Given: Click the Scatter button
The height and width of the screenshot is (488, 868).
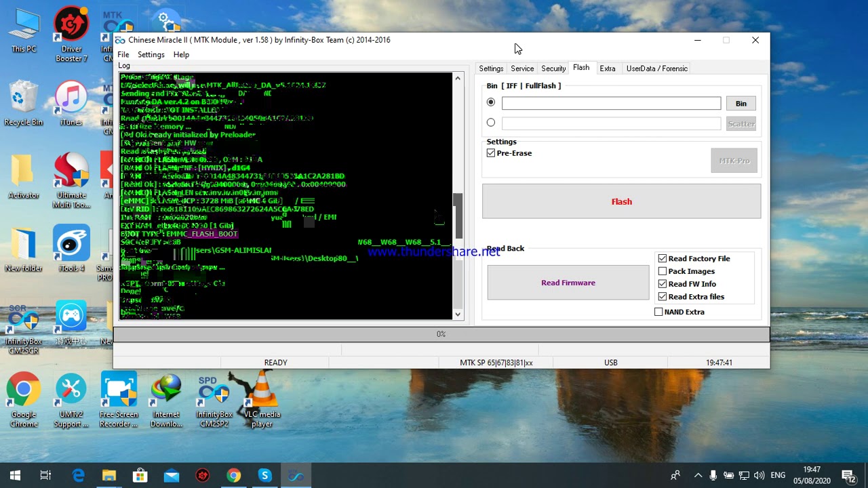Looking at the screenshot, I should point(741,123).
